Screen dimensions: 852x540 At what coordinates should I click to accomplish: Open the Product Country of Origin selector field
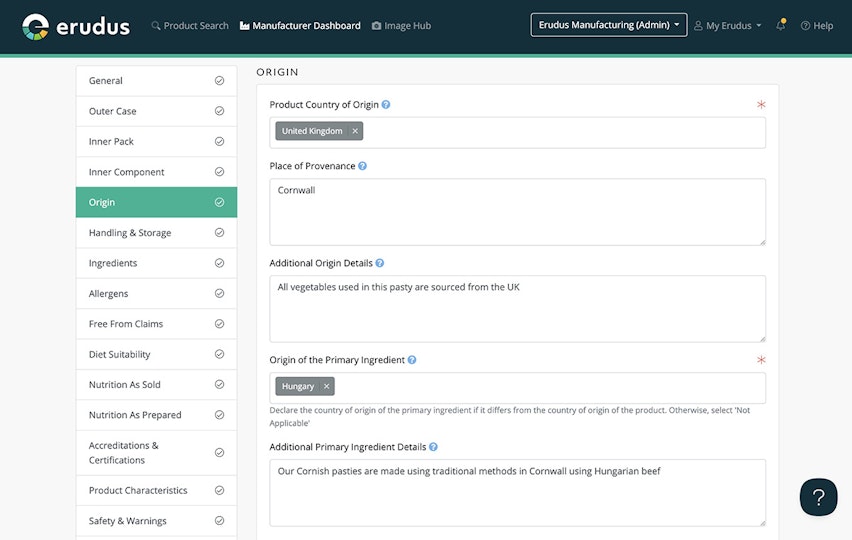(x=517, y=133)
